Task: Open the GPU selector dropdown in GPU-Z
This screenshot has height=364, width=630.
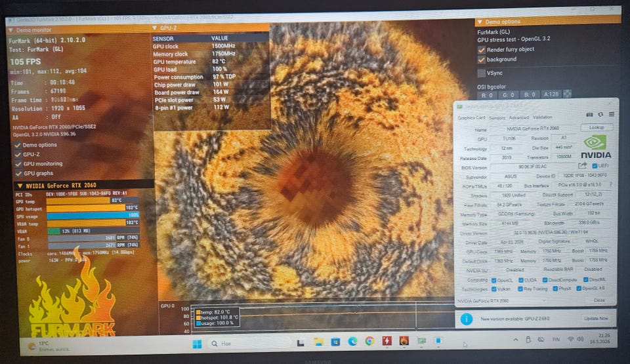Action: coord(502,300)
